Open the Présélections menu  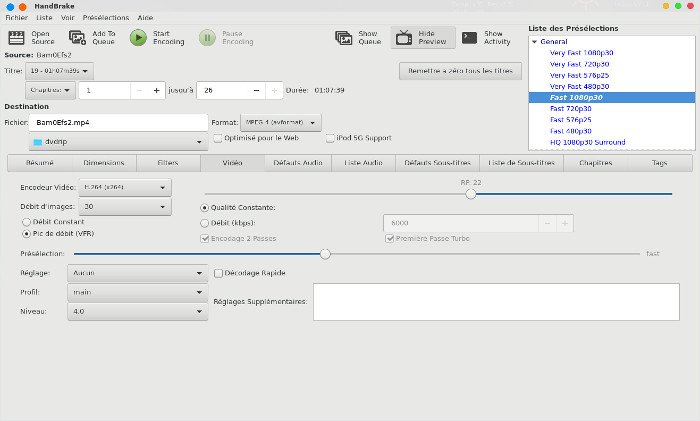(106, 17)
